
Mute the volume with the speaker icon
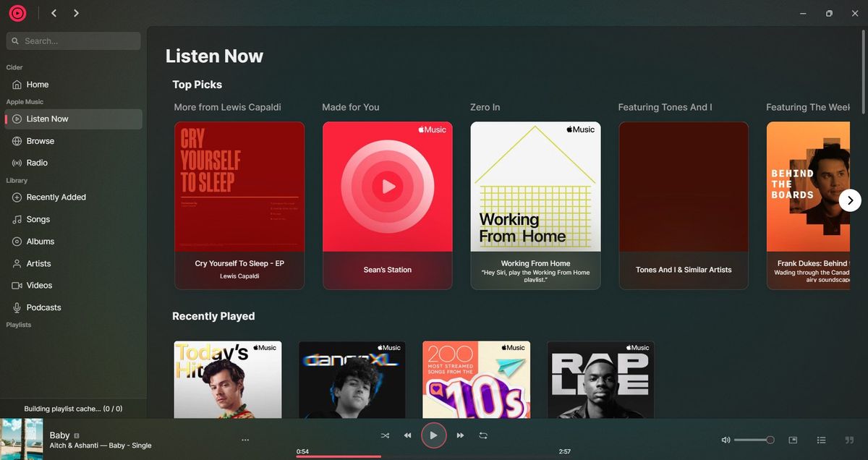725,439
